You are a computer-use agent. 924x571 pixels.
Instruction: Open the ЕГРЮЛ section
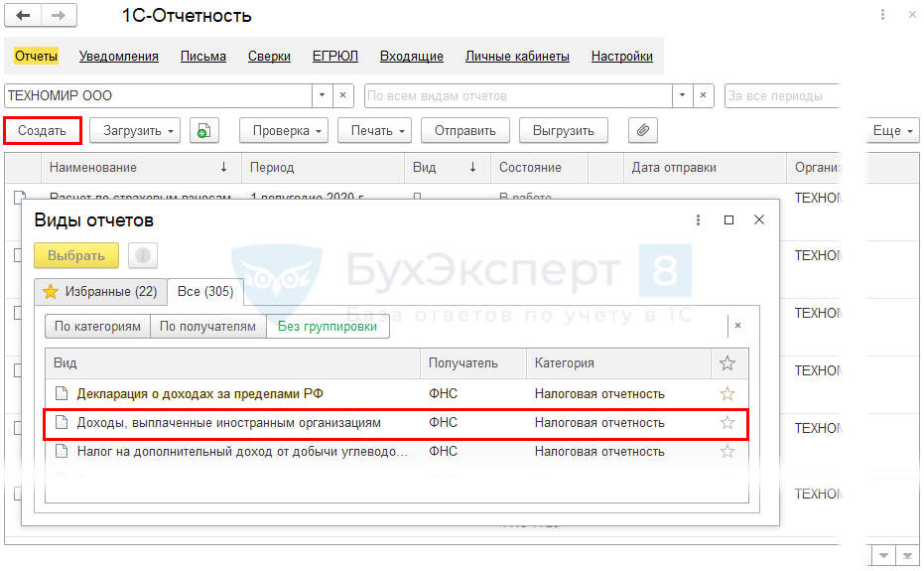tap(334, 56)
